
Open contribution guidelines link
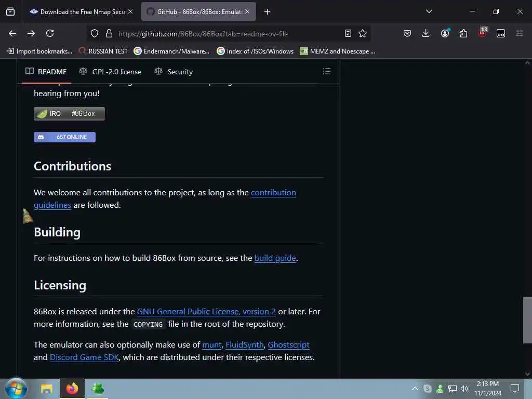tap(273, 193)
